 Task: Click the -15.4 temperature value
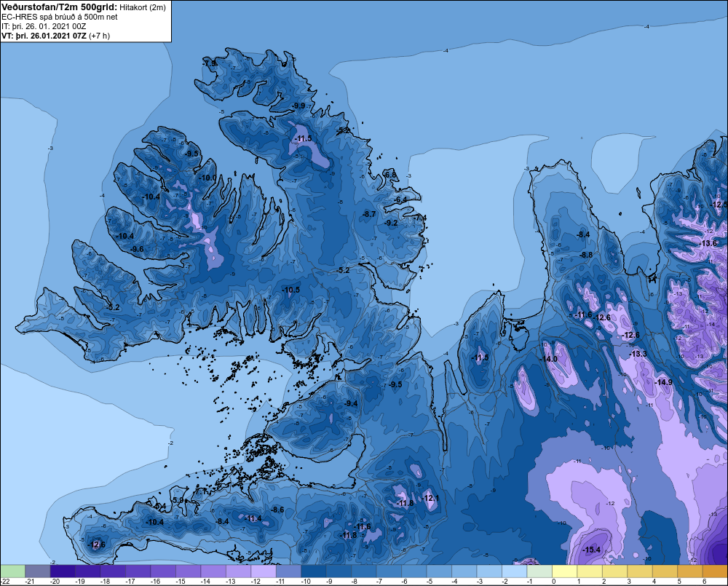click(x=591, y=550)
